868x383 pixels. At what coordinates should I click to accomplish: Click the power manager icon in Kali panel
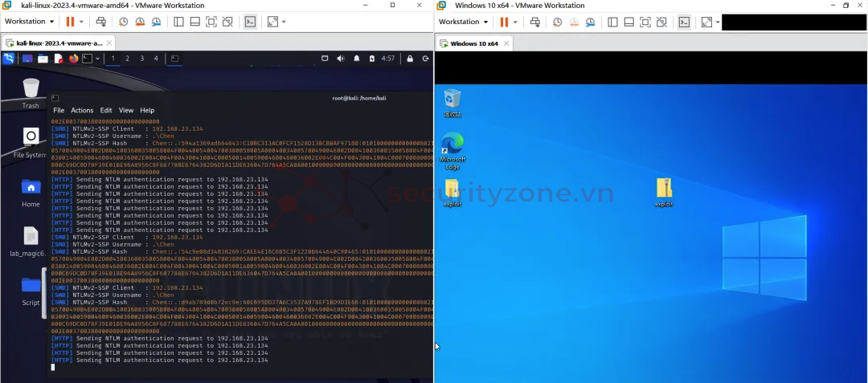[372, 59]
